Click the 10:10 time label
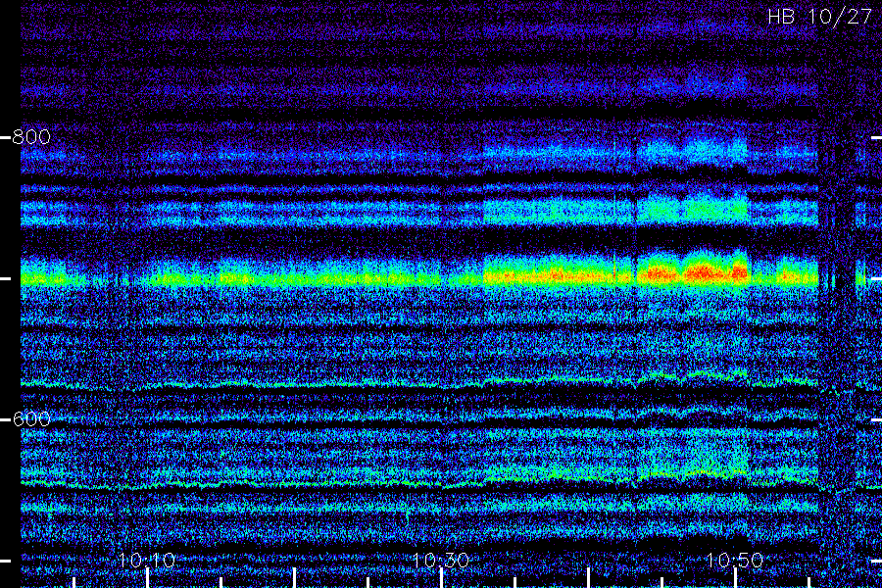 pos(147,560)
